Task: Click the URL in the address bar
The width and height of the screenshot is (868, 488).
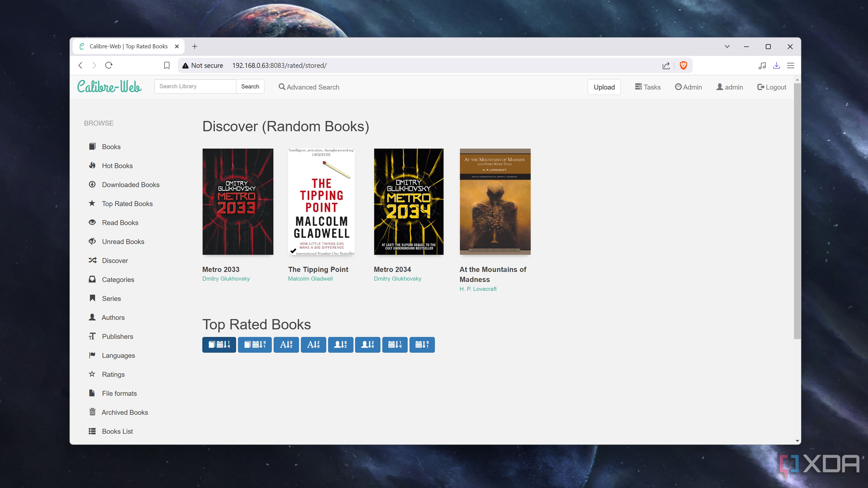Action: [279, 66]
